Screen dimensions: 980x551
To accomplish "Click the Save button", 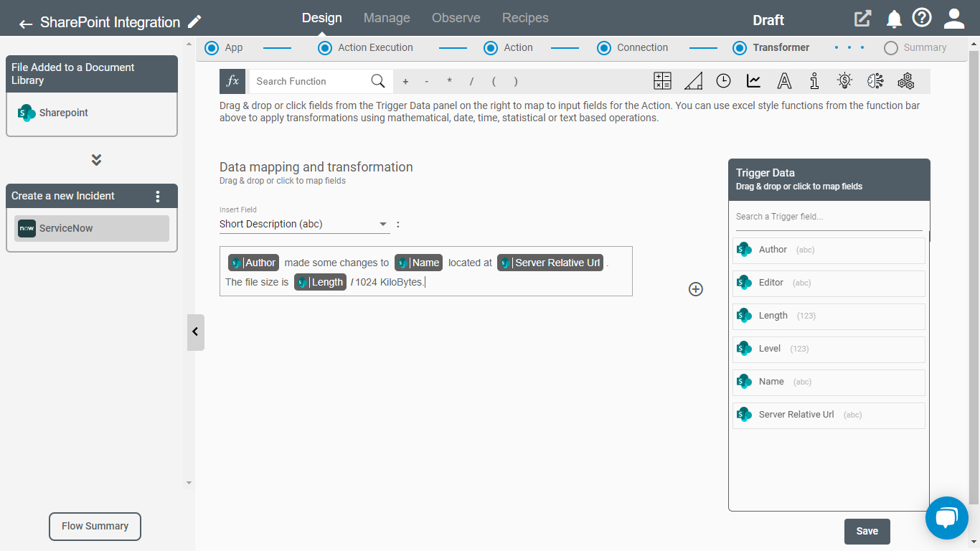I will pyautogui.click(x=867, y=532).
